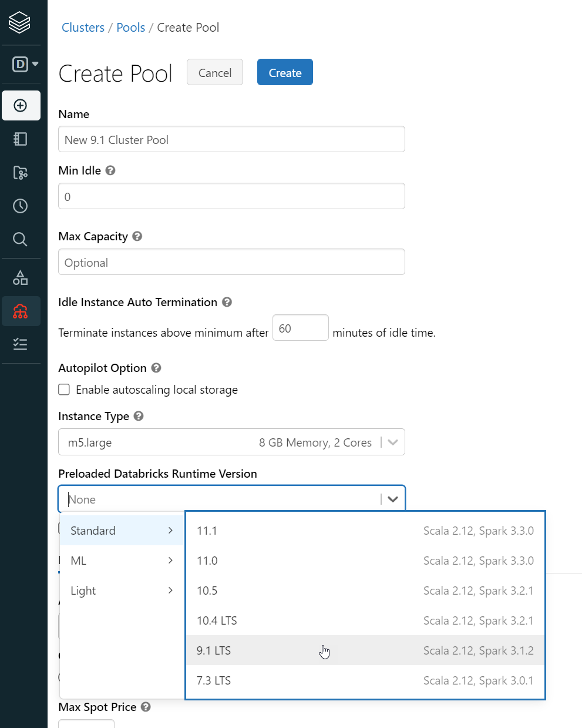The image size is (582, 728).
Task: Go to Clusters breadcrumb link
Action: click(83, 28)
